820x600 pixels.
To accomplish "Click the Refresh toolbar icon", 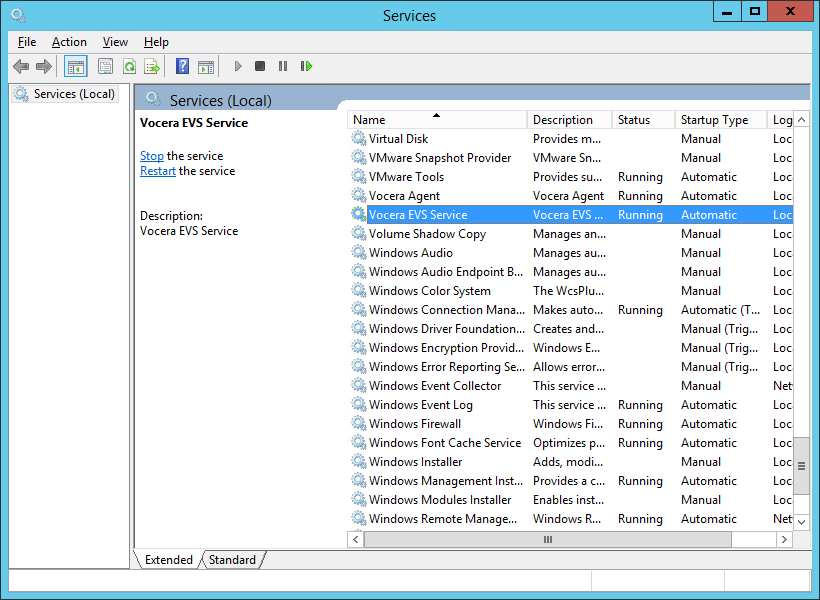I will pos(129,67).
